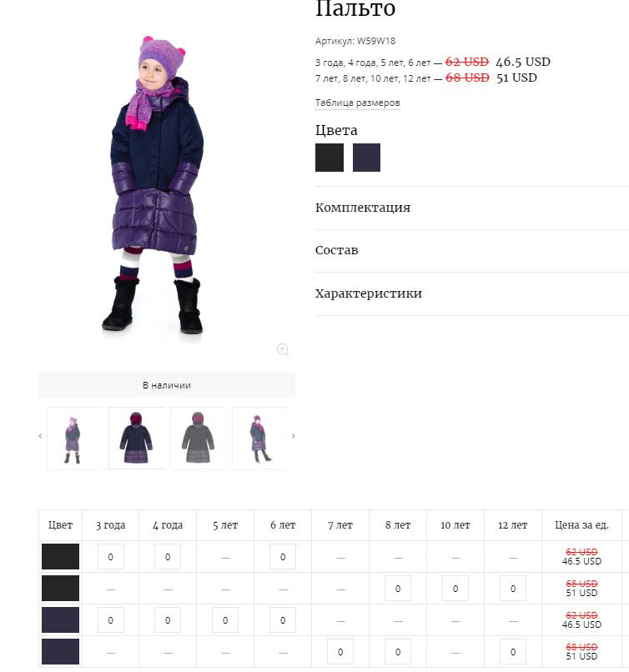
Task: Open the size chart link Таблица размеров
Action: [x=358, y=103]
